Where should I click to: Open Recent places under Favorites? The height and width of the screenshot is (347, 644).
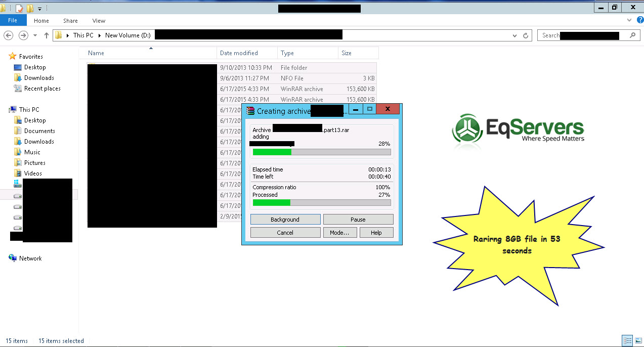(42, 89)
